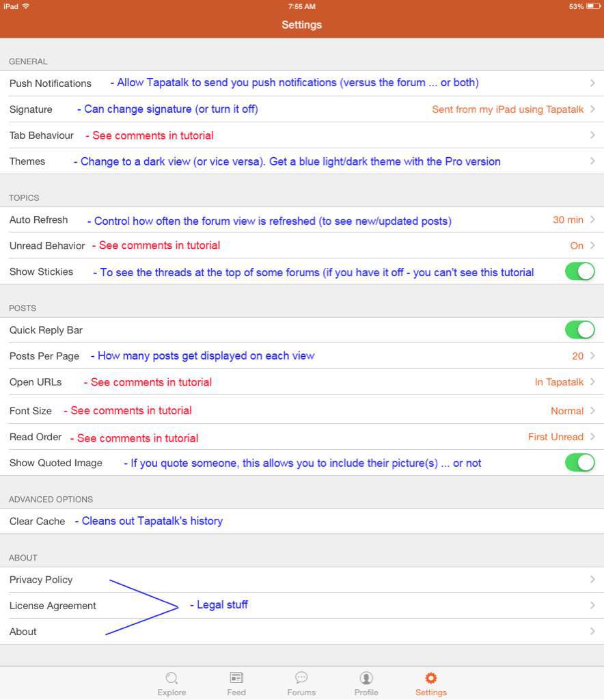Tap the Push Notifications label

tap(51, 83)
